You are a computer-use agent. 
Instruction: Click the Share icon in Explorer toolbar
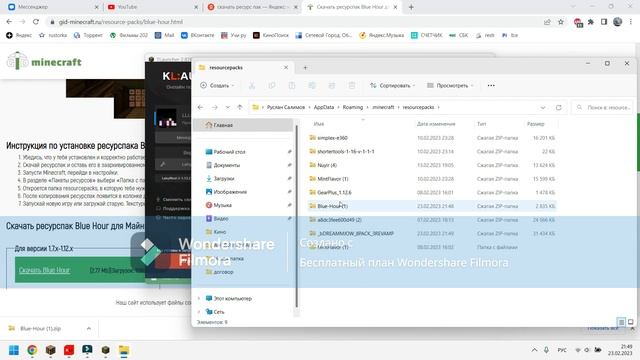tap(332, 85)
